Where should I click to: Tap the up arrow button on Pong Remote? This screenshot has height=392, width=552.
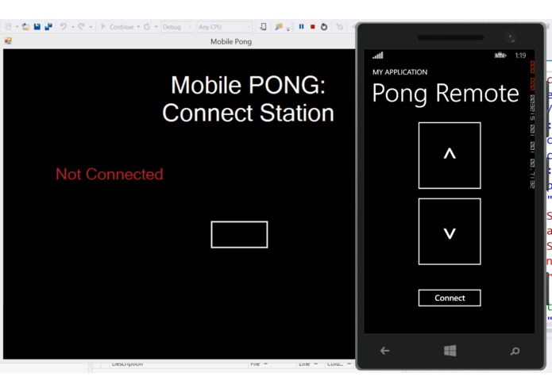[x=450, y=156]
